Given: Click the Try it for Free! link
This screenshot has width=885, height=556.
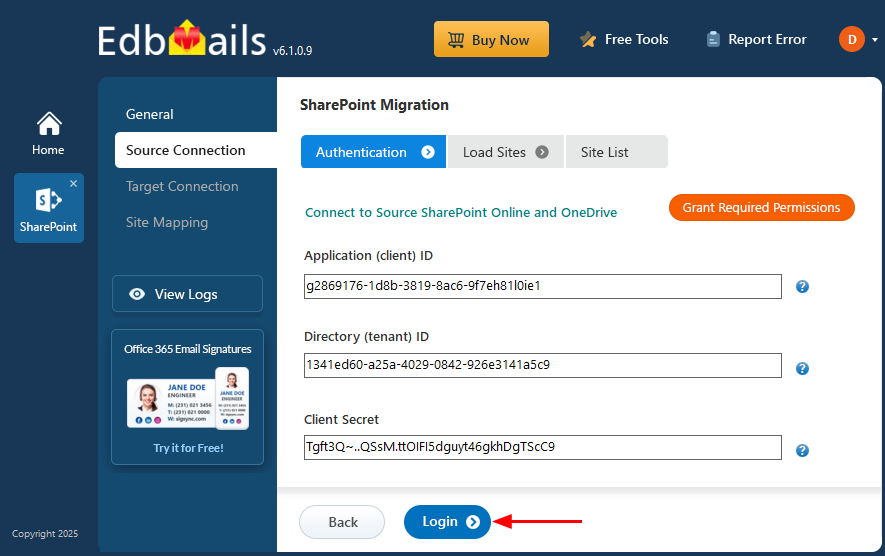Looking at the screenshot, I should coord(188,448).
